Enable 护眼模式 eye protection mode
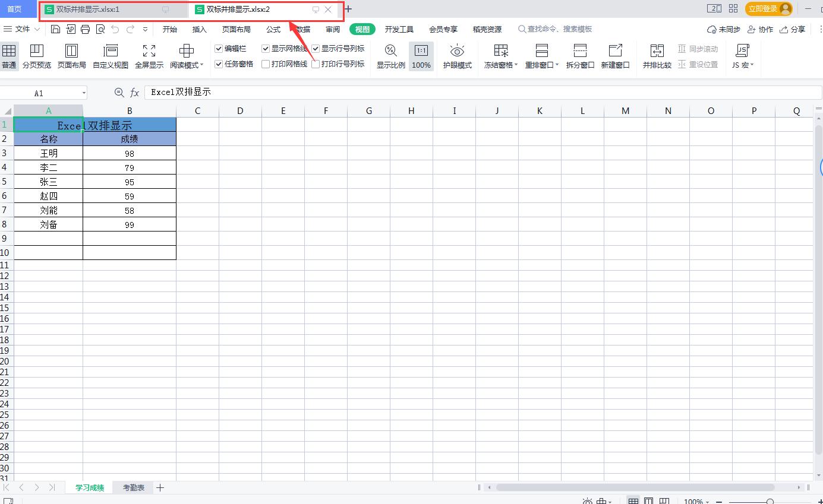 click(457, 56)
